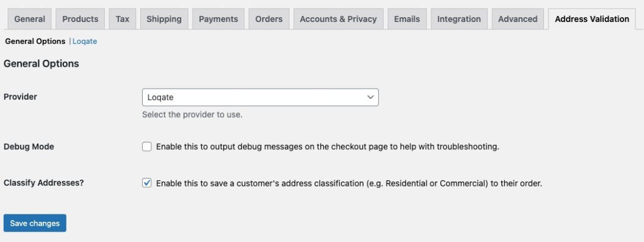The image size is (644, 242).
Task: Go to the Shipping tab
Action: click(x=164, y=19)
